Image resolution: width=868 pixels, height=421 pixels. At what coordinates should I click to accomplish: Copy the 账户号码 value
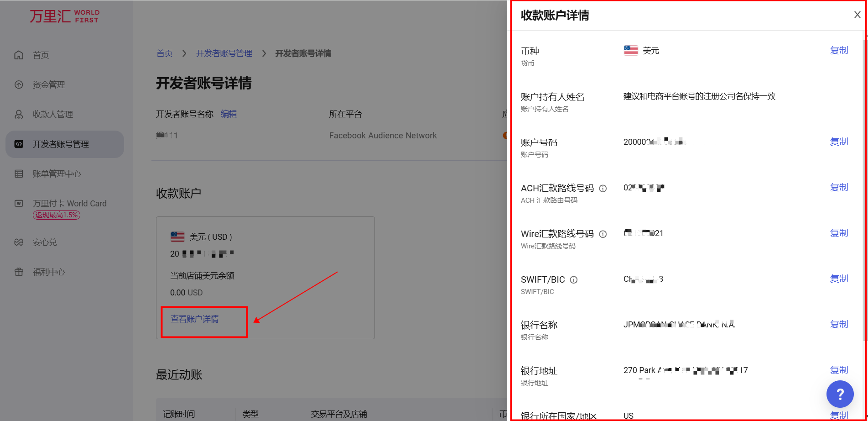838,142
